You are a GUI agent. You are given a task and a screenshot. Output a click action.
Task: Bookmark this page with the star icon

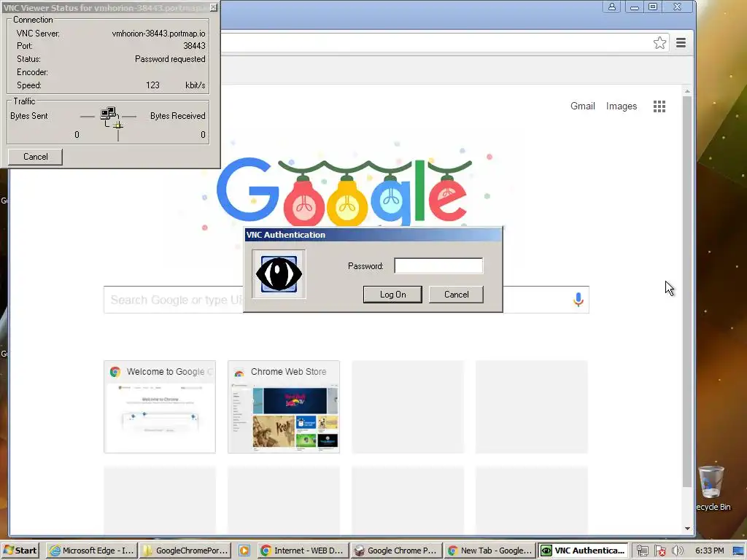(659, 43)
